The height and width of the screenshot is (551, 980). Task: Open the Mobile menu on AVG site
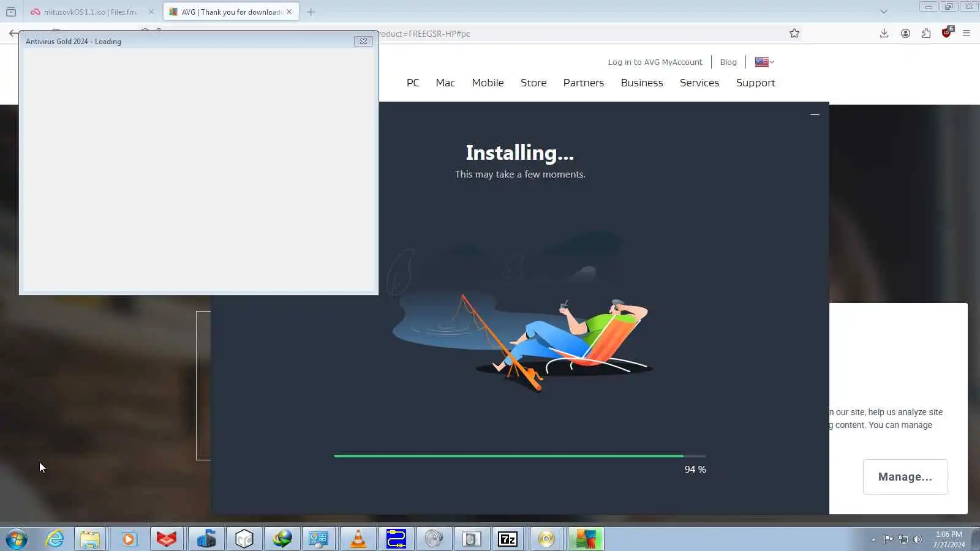(488, 83)
